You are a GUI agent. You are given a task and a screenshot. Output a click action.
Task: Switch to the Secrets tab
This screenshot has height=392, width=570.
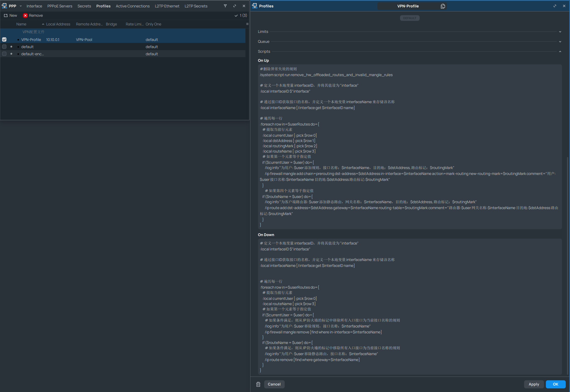click(84, 6)
